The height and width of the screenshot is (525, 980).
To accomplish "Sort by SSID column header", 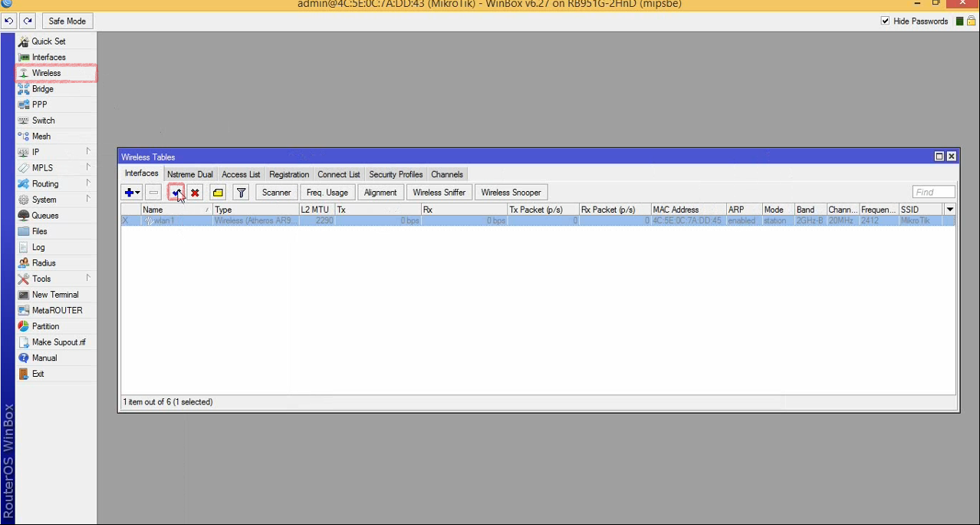I will point(921,210).
